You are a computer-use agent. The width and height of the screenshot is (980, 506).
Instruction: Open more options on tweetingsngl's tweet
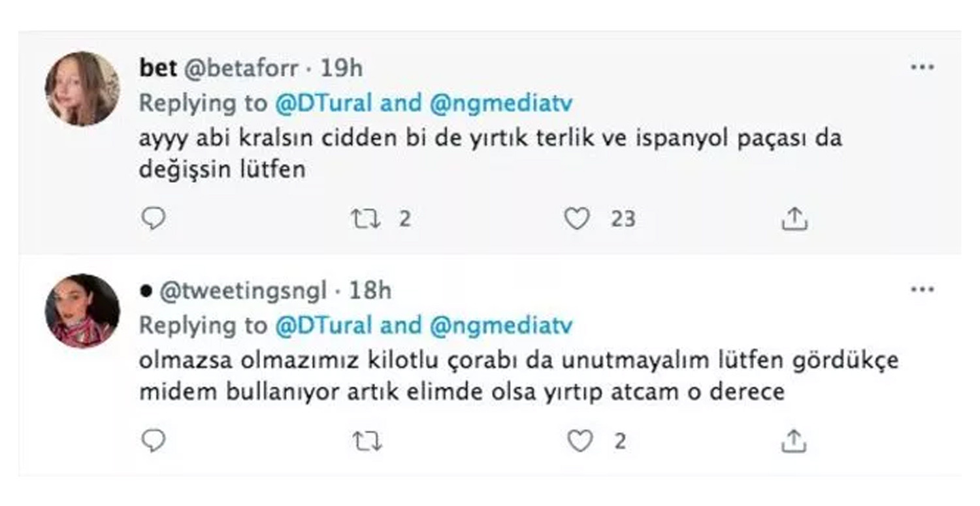tap(922, 290)
